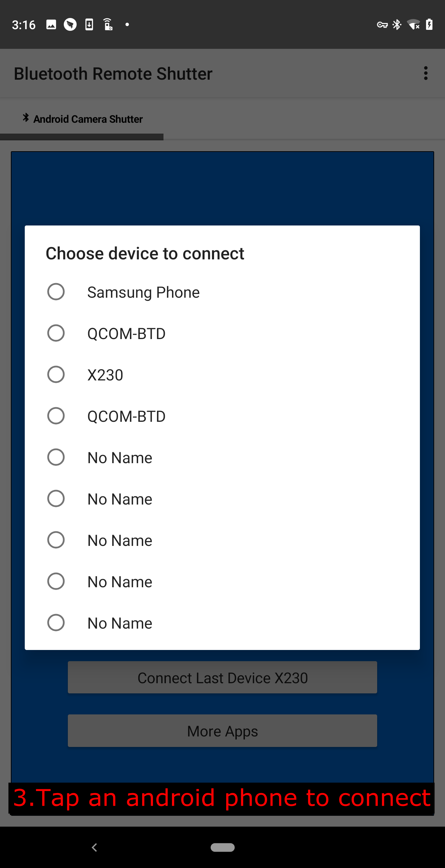Tap the photo notification icon in status bar
Screen dimensions: 445x868
pyautogui.click(x=50, y=24)
